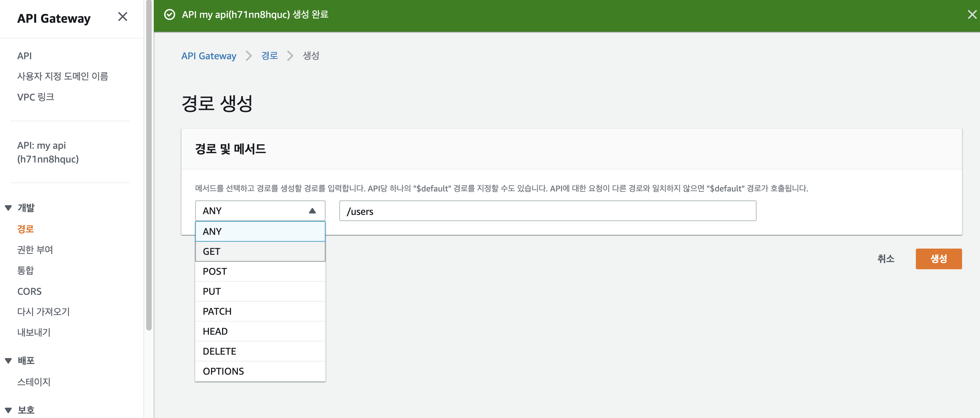
Task: Collapse the 개발 section in the sidebar
Action: [x=8, y=208]
